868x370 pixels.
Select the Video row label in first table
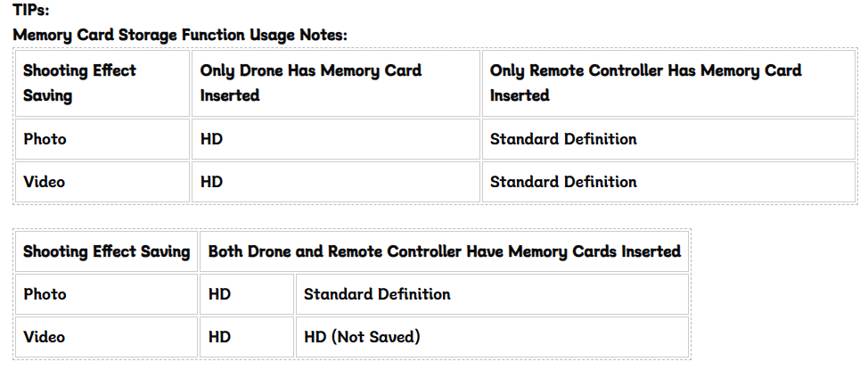[x=45, y=182]
